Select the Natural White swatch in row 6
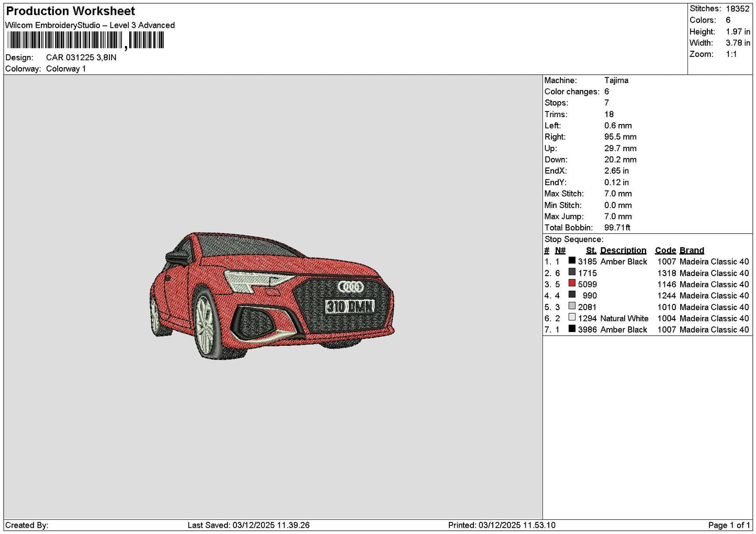The height and width of the screenshot is (534, 756). click(572, 318)
